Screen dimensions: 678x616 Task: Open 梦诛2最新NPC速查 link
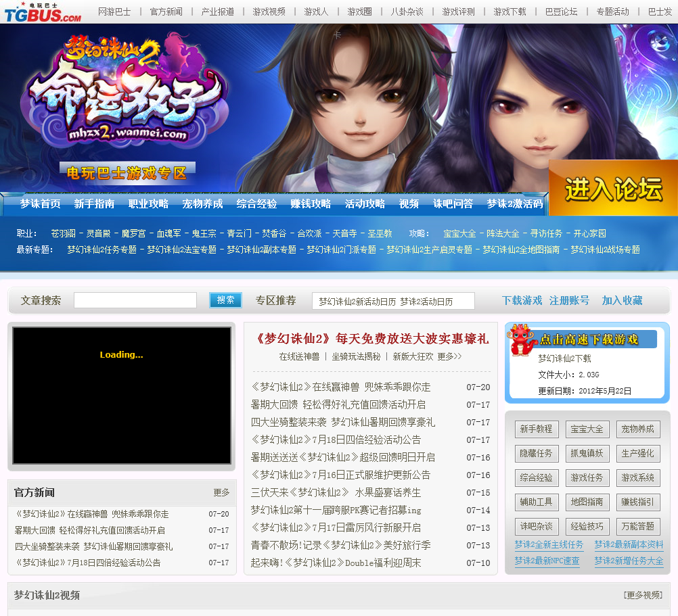coord(547,561)
